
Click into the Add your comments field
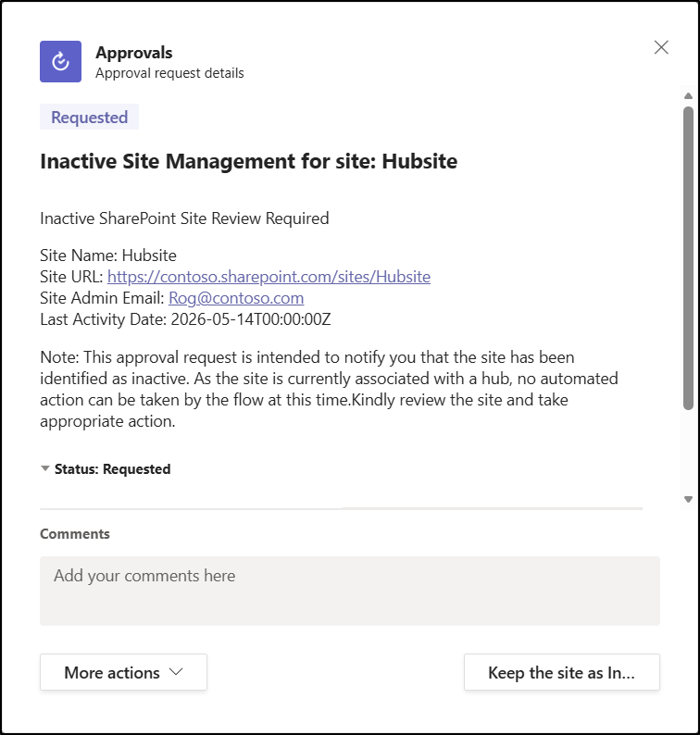[x=350, y=591]
